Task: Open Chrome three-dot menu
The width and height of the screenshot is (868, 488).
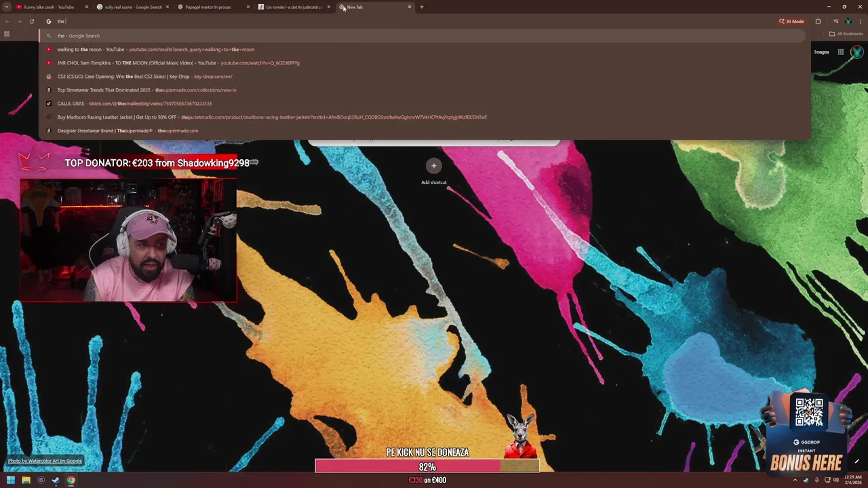Action: click(861, 21)
